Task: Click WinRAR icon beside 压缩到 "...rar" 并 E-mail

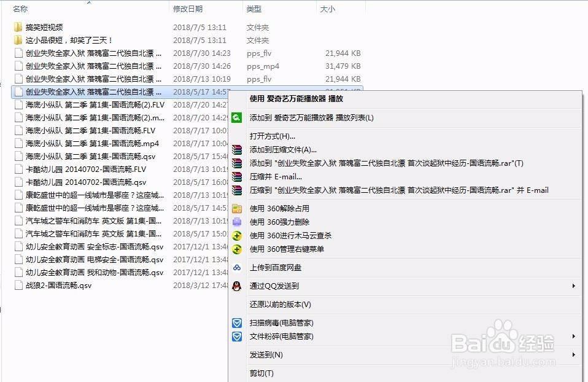Action: coord(237,190)
